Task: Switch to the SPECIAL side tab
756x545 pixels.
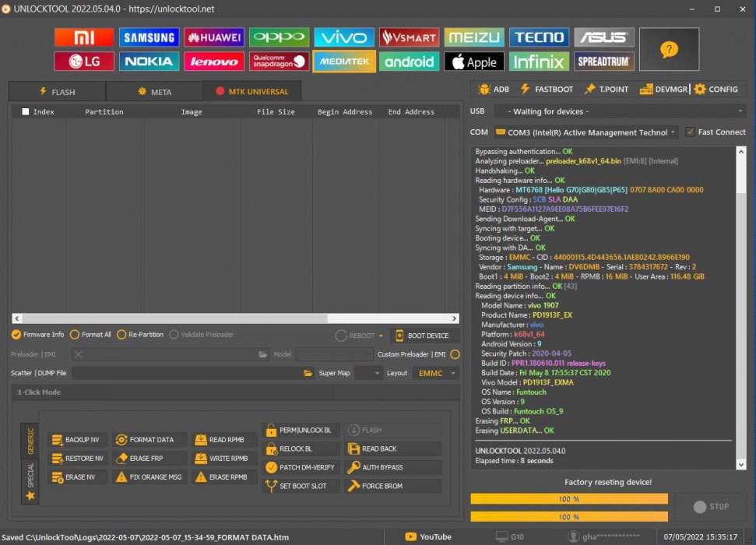Action: click(x=30, y=480)
